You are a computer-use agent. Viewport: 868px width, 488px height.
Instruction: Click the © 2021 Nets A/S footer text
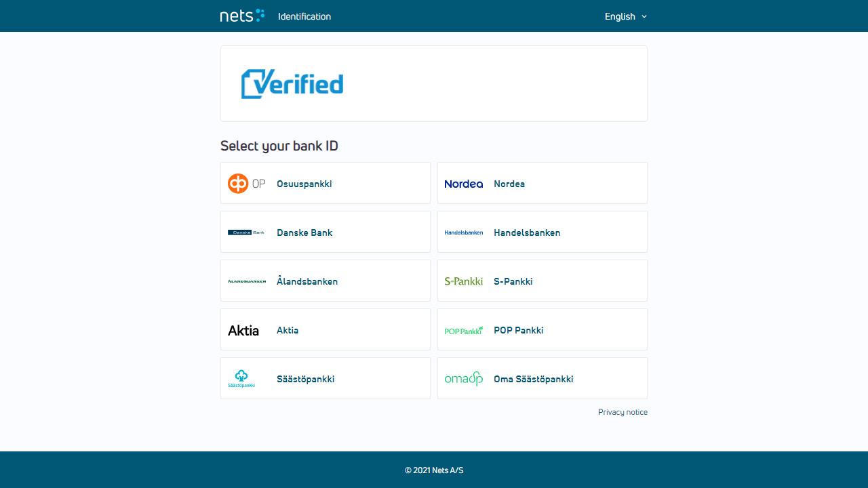(x=434, y=470)
